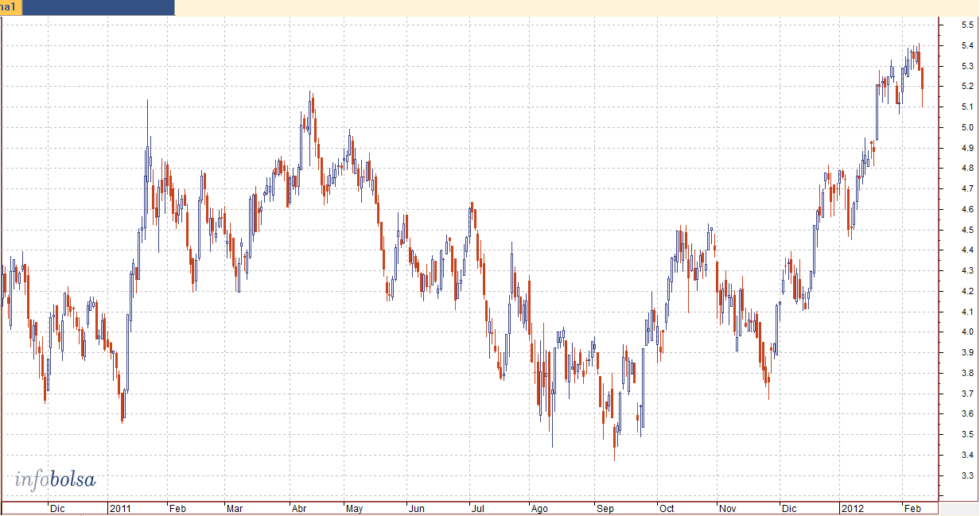The image size is (980, 516).
Task: Click the 4.8 price axis value
Action: click(967, 168)
